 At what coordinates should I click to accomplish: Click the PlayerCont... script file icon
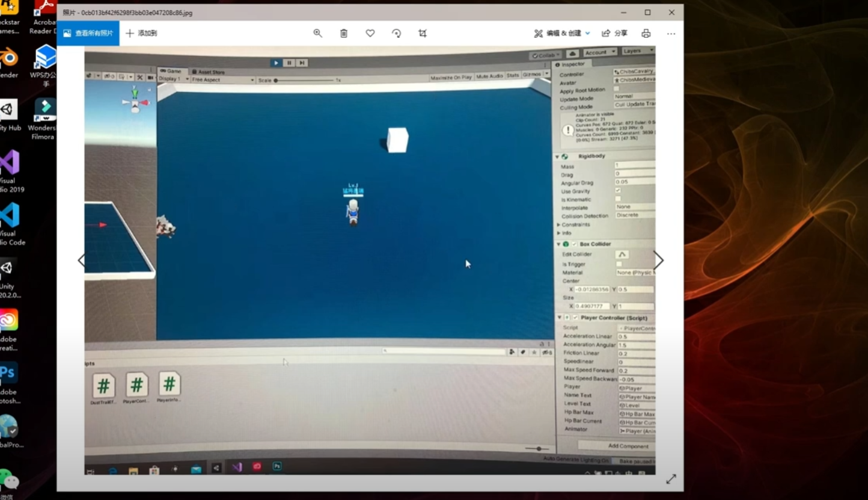pyautogui.click(x=137, y=385)
